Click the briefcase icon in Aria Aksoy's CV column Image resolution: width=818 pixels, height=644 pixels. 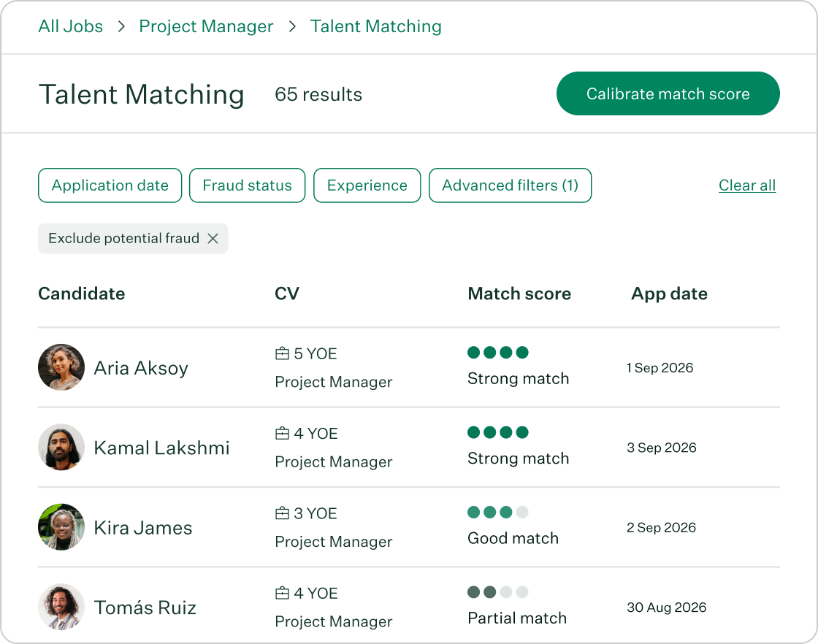click(x=281, y=353)
